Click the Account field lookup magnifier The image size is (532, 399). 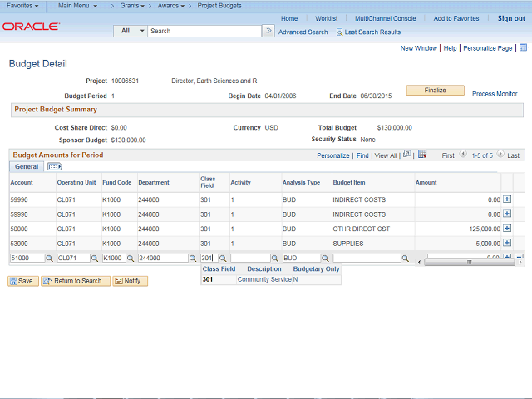click(49, 259)
